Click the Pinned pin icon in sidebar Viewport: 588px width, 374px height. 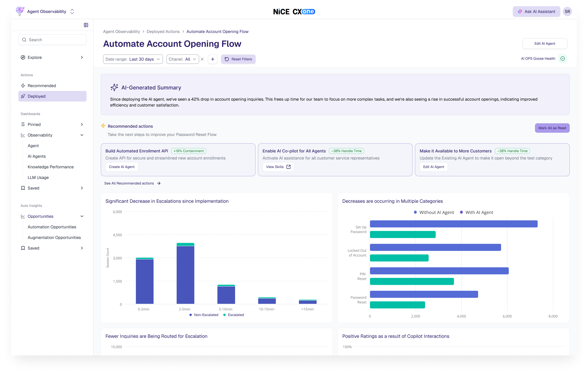(x=23, y=124)
